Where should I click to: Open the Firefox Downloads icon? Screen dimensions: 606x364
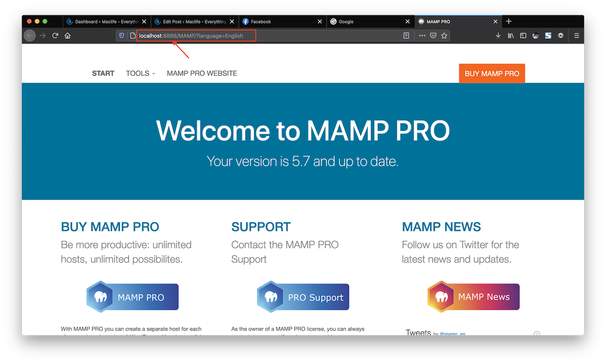(x=498, y=36)
